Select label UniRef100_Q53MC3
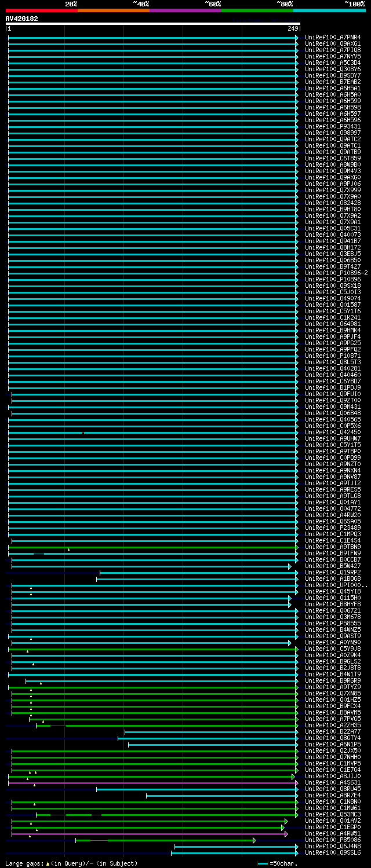The width and height of the screenshot is (371, 868). click(333, 814)
